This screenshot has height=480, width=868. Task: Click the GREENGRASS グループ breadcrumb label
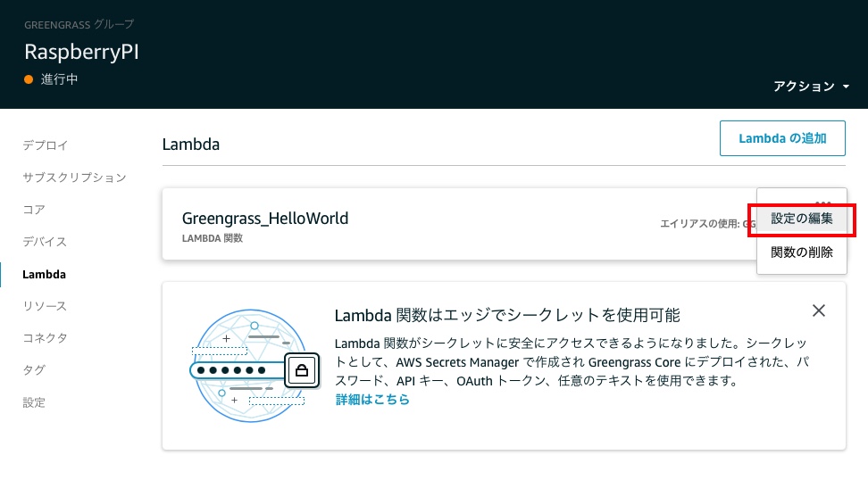tap(79, 25)
